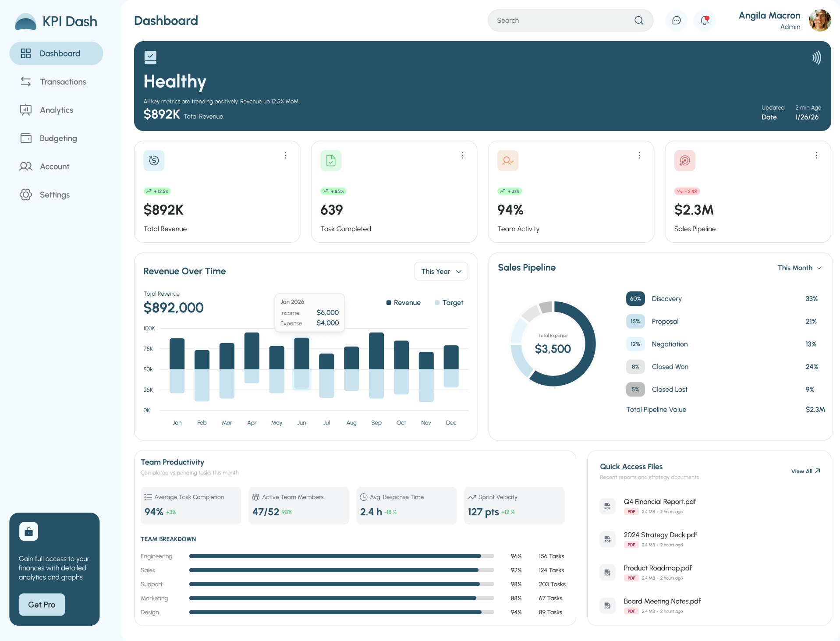Open the Analytics section in the sidebar
Viewport: 840px width, 641px height.
(x=56, y=110)
